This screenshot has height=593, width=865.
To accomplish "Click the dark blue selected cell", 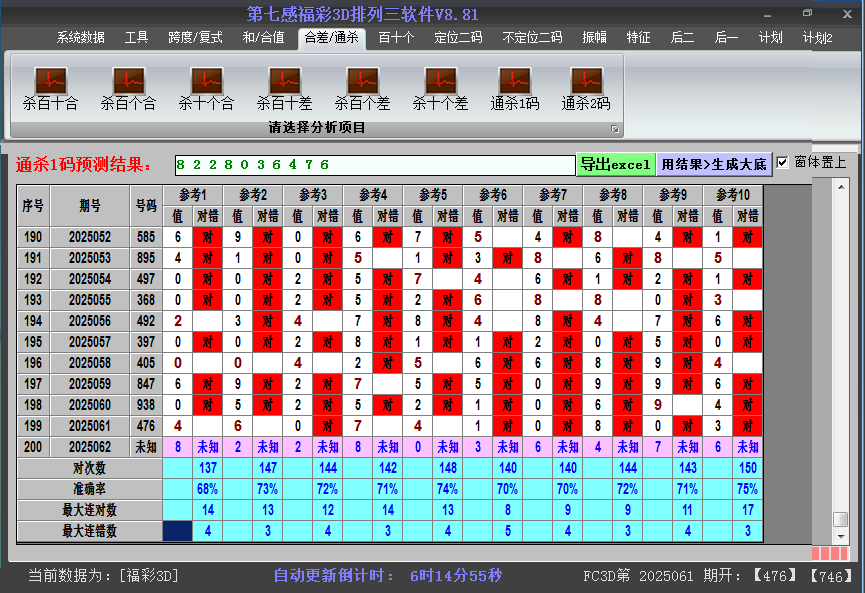I will pyautogui.click(x=178, y=531).
